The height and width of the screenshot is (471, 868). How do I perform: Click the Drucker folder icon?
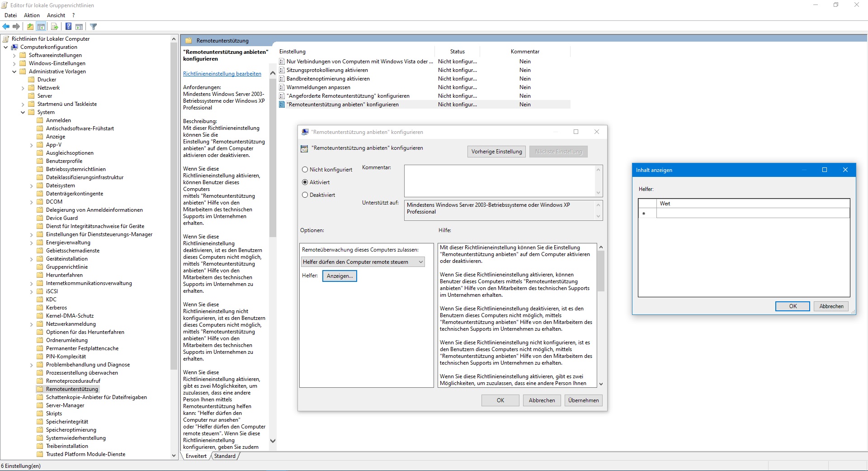[32, 80]
